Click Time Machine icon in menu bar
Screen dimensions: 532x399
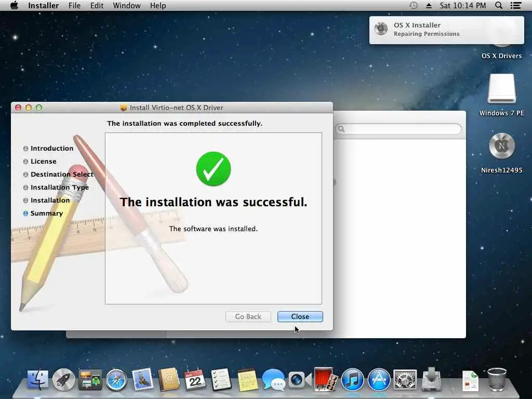pos(413,5)
